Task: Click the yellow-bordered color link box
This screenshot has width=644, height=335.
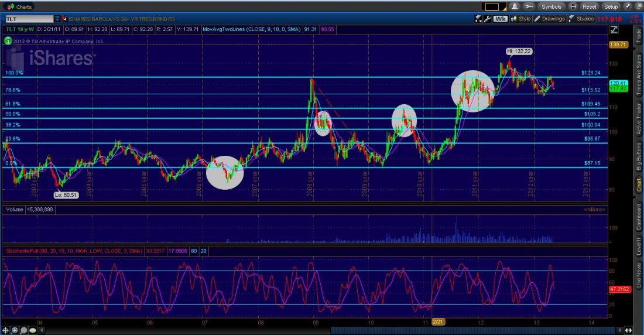Action: point(491,6)
